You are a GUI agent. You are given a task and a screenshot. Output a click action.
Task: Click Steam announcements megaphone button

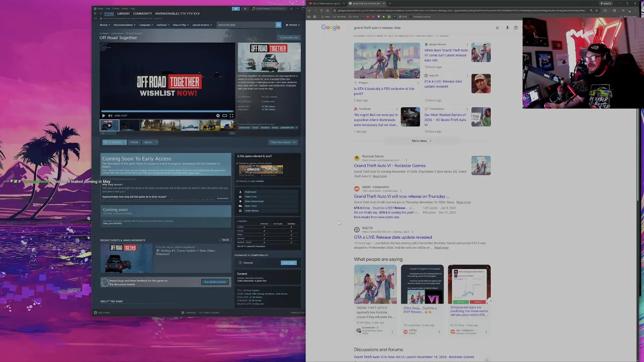click(235, 9)
